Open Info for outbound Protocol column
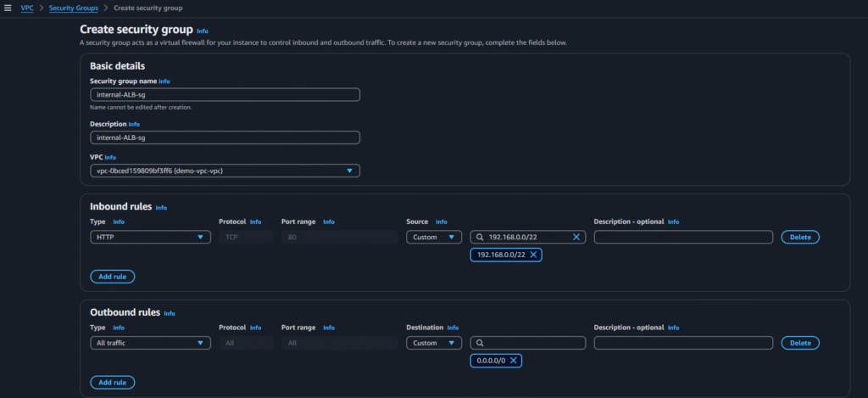The height and width of the screenshot is (398, 868). [x=255, y=328]
